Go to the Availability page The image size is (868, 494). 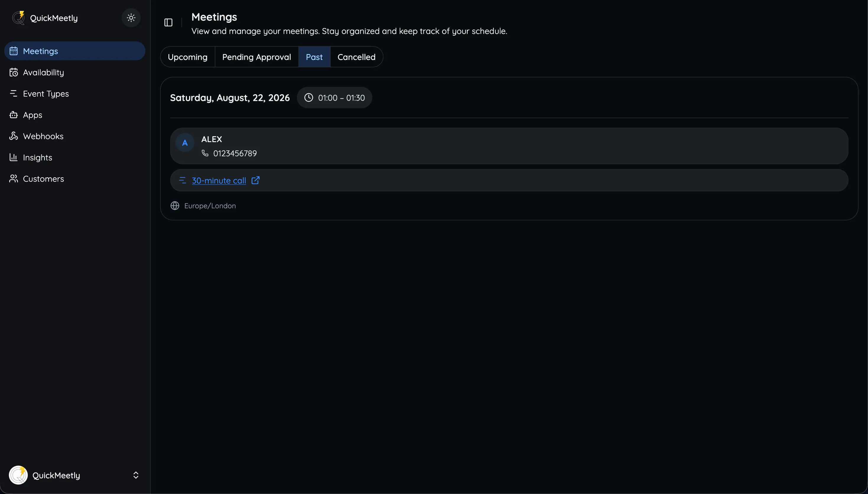75,72
